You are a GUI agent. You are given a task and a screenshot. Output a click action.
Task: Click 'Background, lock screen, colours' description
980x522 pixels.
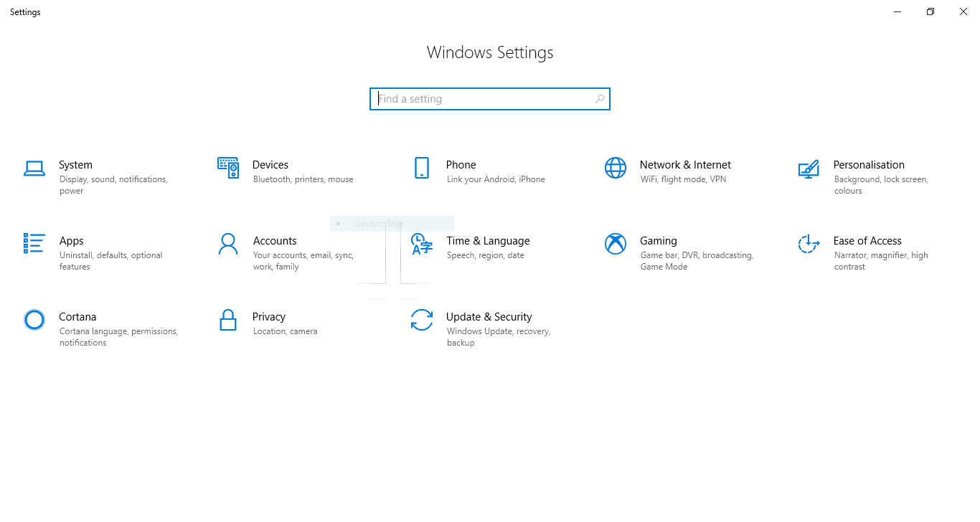point(881,185)
